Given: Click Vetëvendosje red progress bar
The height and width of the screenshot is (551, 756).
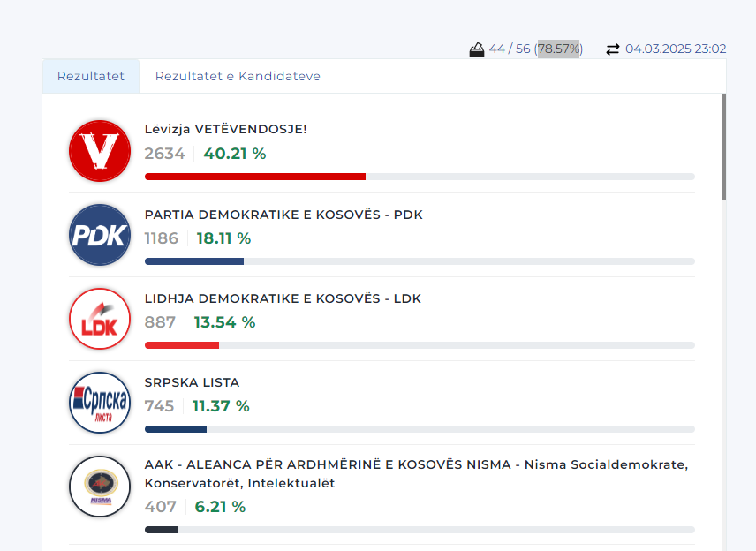Looking at the screenshot, I should tap(255, 177).
